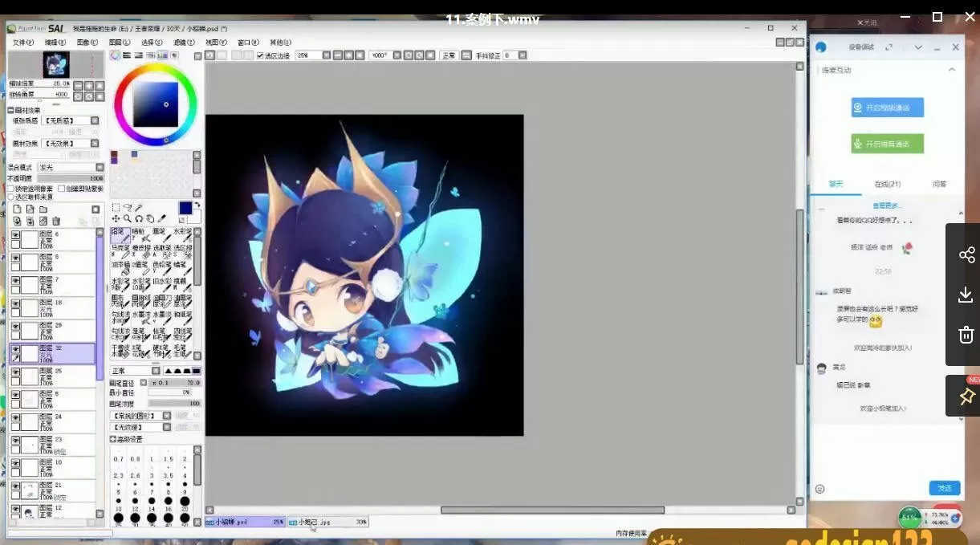
Task: Enable the 锁定透明像素 checkbox
Action: click(x=10, y=189)
